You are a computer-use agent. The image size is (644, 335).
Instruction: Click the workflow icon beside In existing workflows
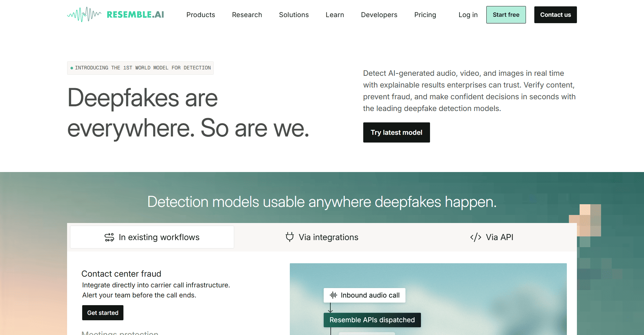109,237
